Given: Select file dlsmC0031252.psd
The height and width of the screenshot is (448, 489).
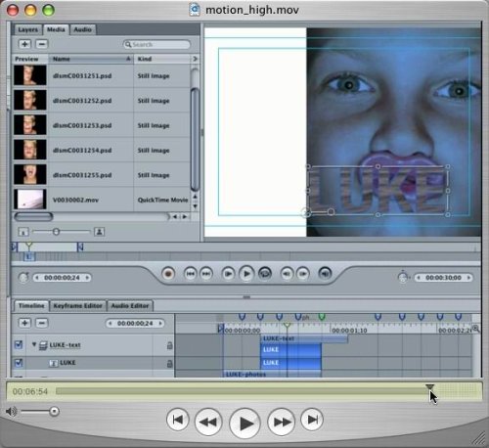Looking at the screenshot, I should click(82, 101).
